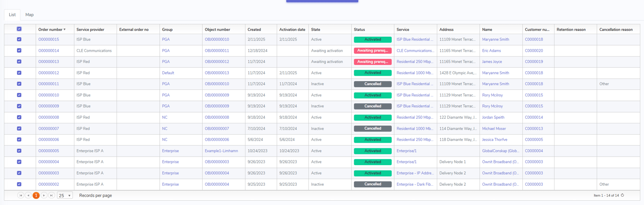Switch to the List tab
The width and height of the screenshot is (644, 205).
12,15
